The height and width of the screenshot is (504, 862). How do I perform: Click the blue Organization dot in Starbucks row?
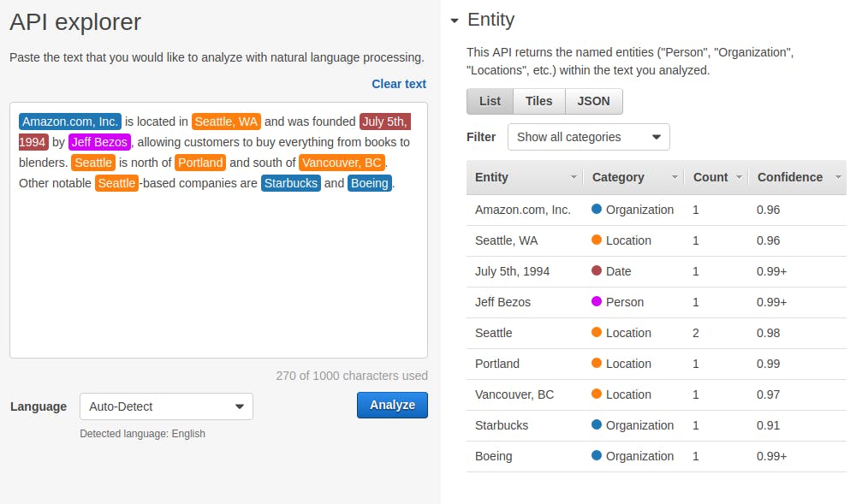pyautogui.click(x=597, y=425)
